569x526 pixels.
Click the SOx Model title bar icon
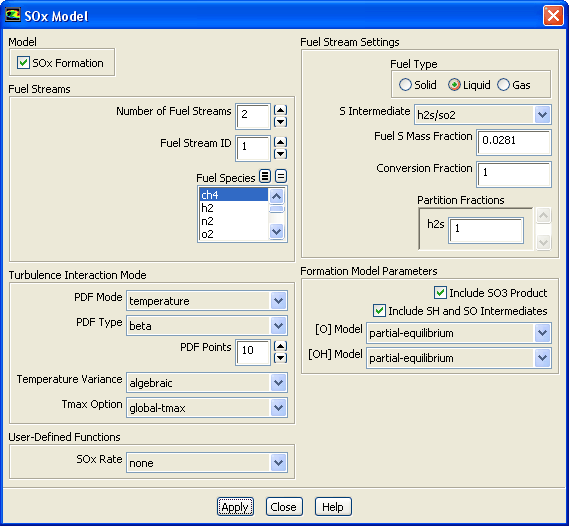[x=12, y=15]
